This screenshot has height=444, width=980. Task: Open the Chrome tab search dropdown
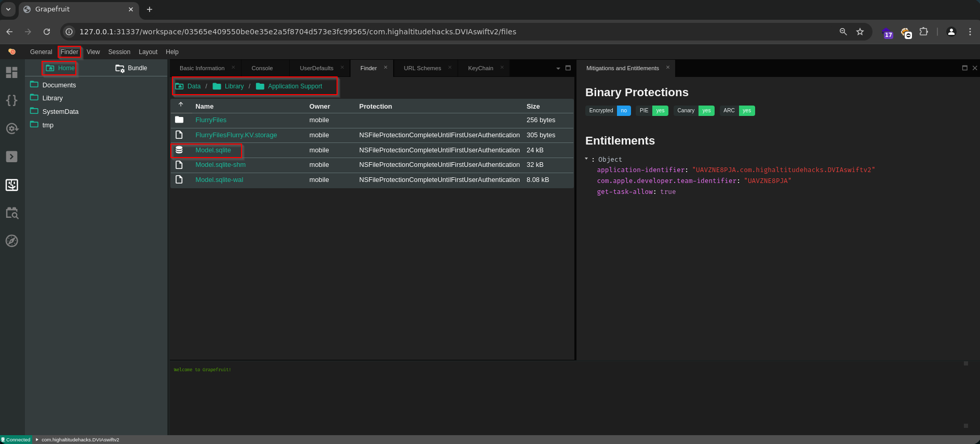coord(8,9)
